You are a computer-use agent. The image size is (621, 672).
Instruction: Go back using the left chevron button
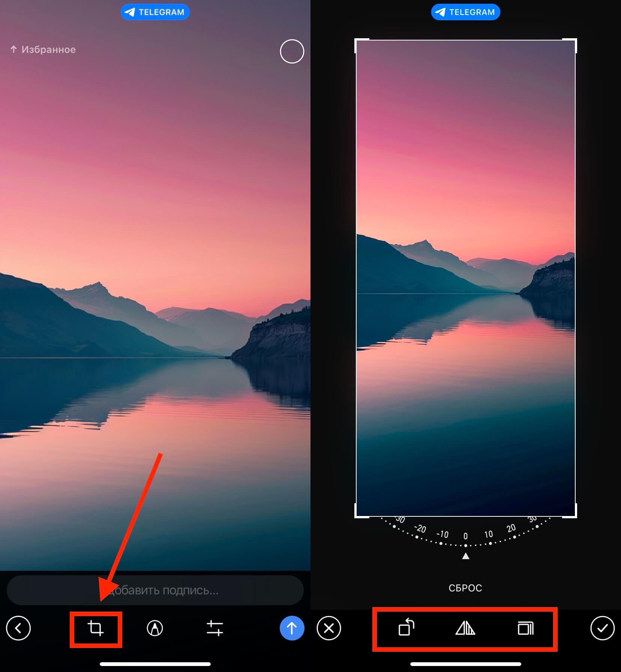(x=18, y=628)
